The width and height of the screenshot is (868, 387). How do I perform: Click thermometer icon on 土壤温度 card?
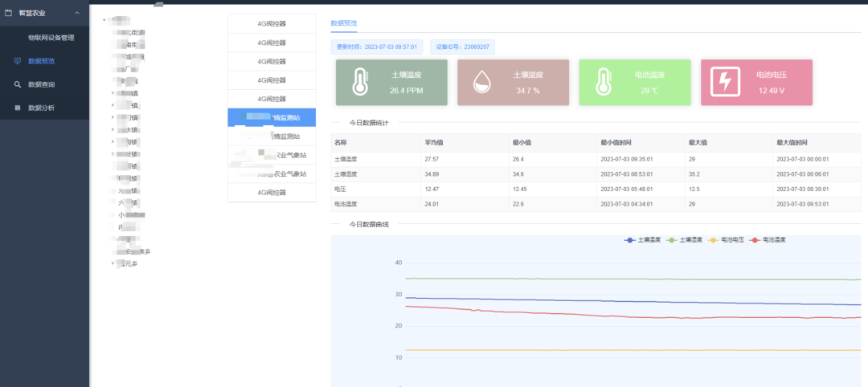tap(360, 83)
